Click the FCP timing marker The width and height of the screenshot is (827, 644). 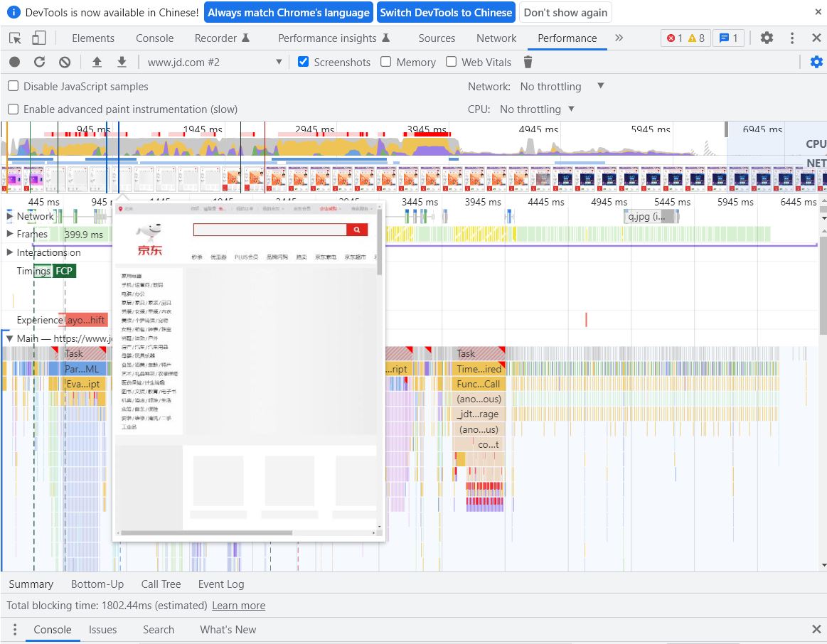64,271
